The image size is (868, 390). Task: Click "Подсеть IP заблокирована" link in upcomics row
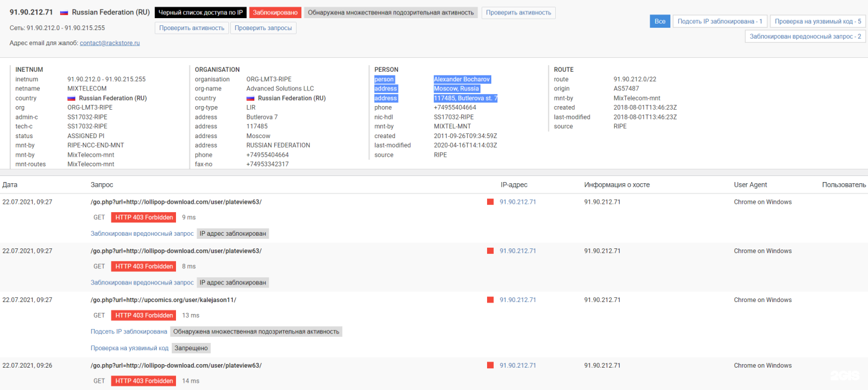click(128, 332)
